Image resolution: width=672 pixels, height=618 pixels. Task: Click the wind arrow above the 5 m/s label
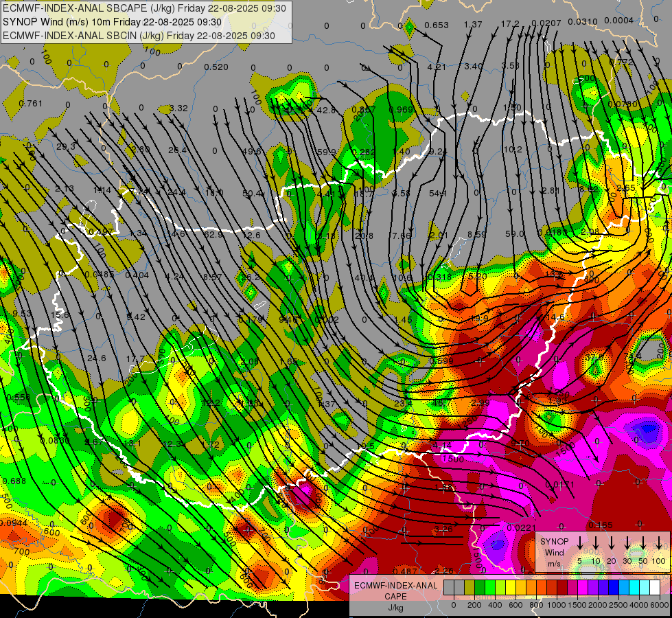click(580, 543)
